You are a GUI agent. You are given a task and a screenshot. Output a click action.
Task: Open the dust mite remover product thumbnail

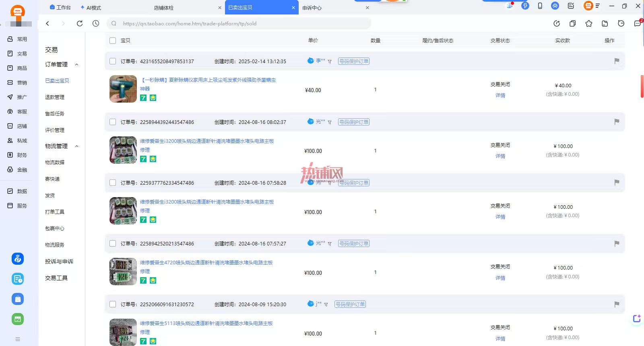[x=123, y=89]
